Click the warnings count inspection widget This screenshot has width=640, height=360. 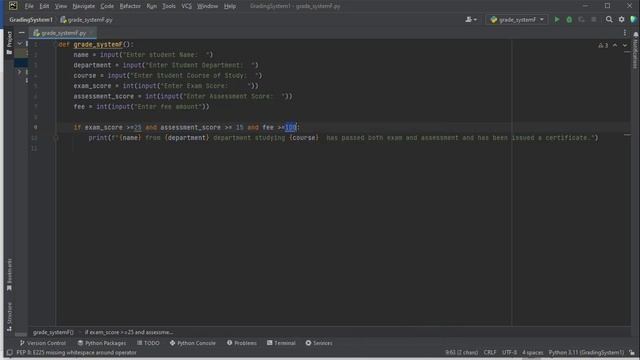[603, 45]
